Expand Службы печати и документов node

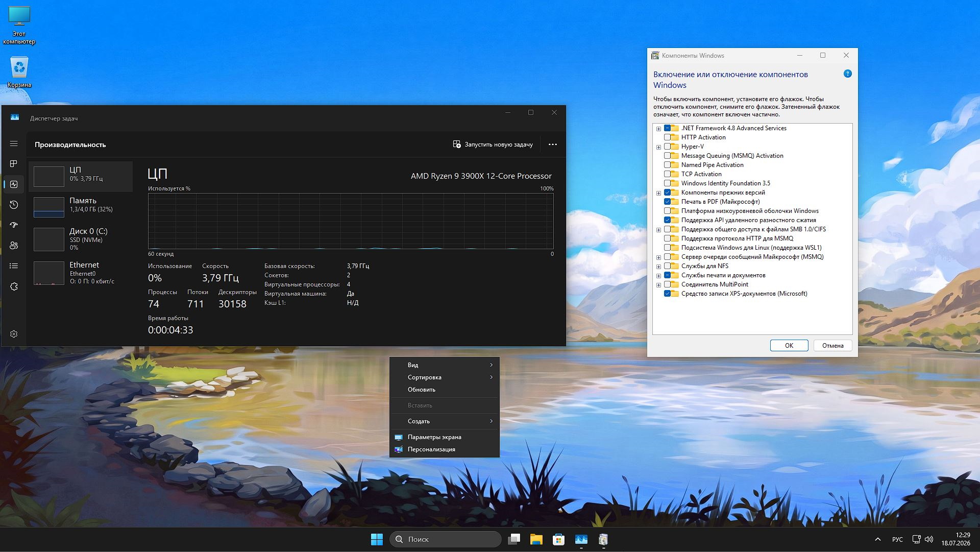658,276
